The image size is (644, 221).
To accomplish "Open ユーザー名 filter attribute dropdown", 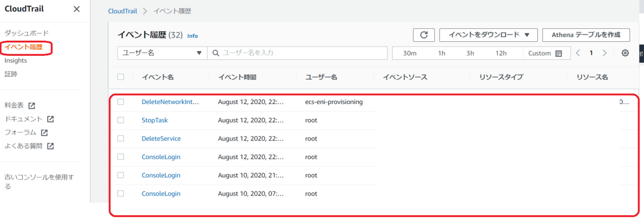I will coord(162,53).
